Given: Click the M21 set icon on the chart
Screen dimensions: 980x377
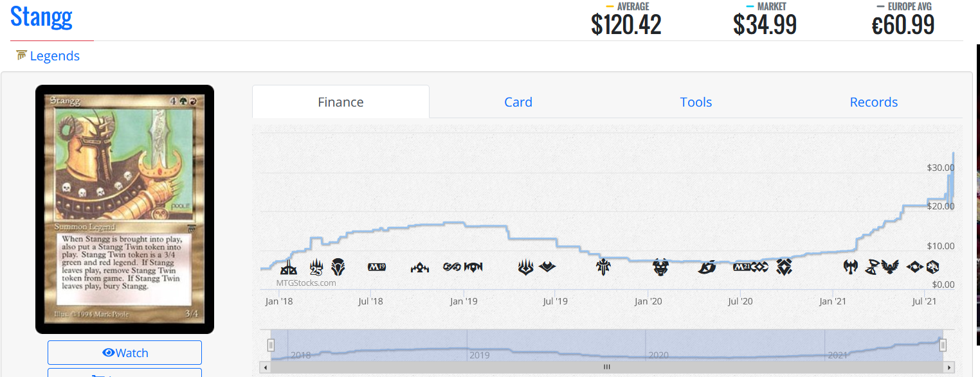Looking at the screenshot, I should click(742, 267).
